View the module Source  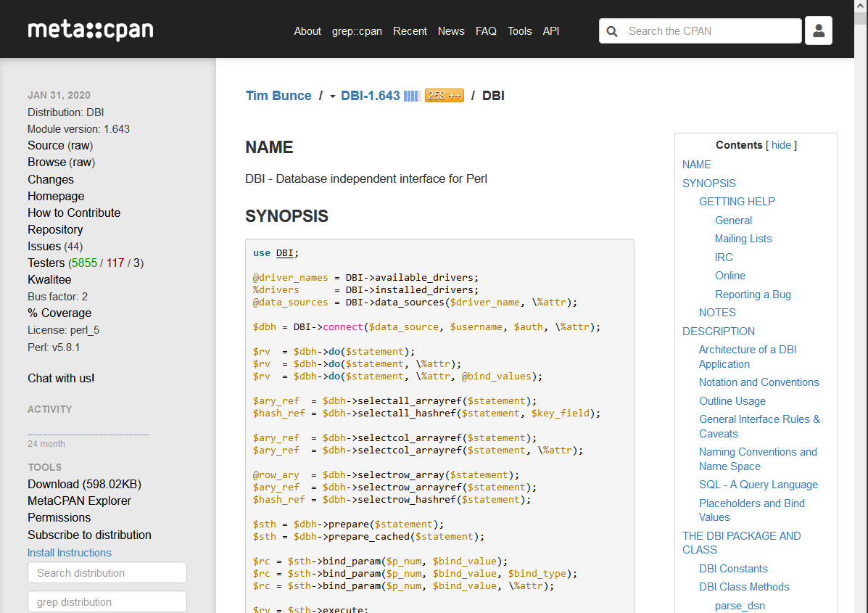coord(46,146)
